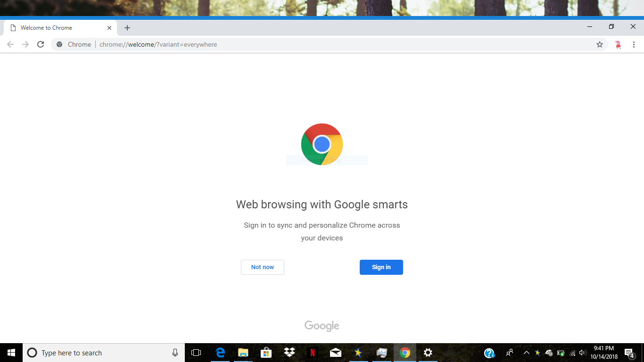Launch Netflix from the taskbar
Viewport: 644px width, 362px height.
pos(312,353)
